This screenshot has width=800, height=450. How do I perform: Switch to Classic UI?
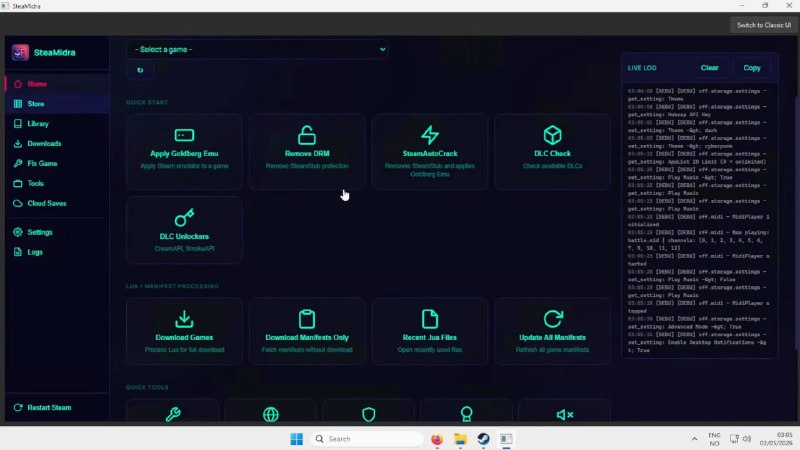click(x=763, y=25)
